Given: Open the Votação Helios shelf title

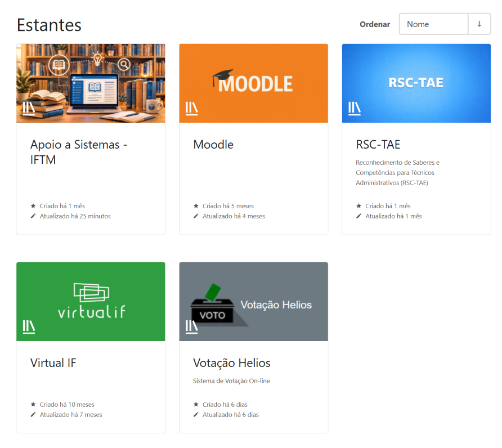Looking at the screenshot, I should coord(231,363).
